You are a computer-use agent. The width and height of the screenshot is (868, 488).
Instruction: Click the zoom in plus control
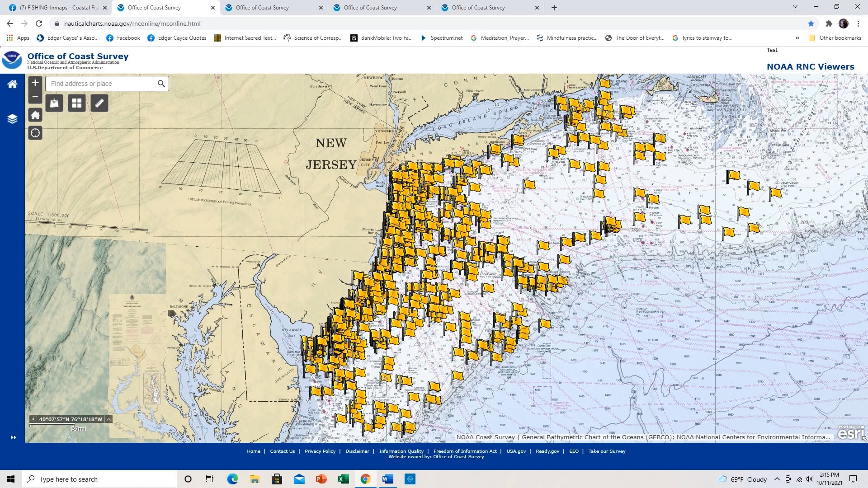pyautogui.click(x=35, y=83)
